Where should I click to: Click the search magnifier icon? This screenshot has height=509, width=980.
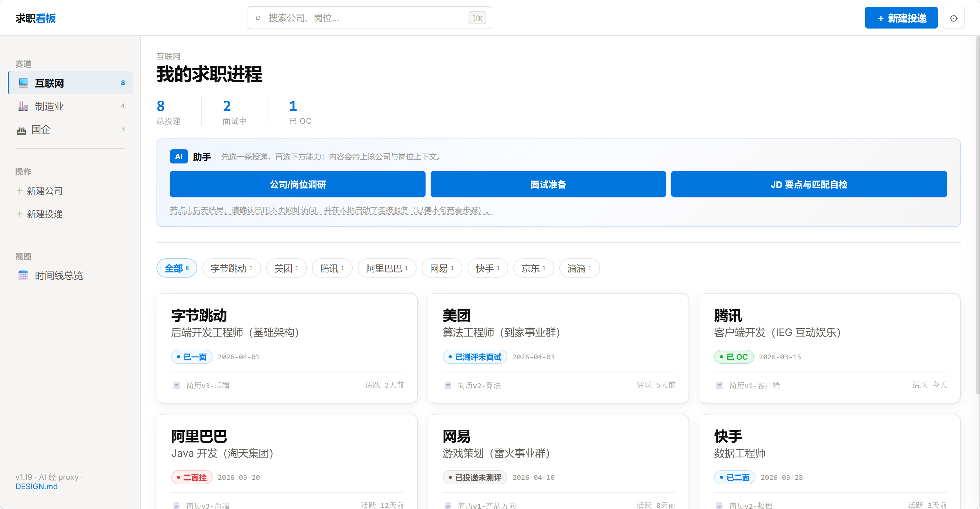coord(258,18)
